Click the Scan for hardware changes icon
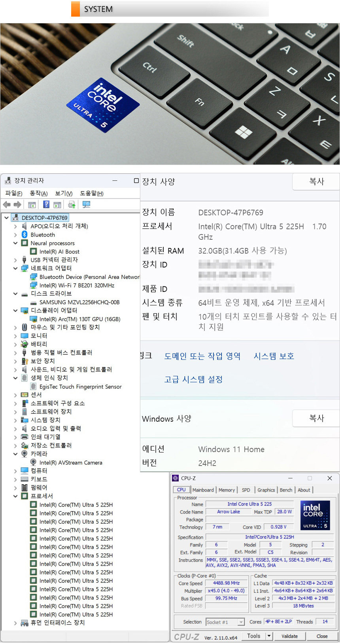This screenshot has height=644, width=340. coord(86,205)
